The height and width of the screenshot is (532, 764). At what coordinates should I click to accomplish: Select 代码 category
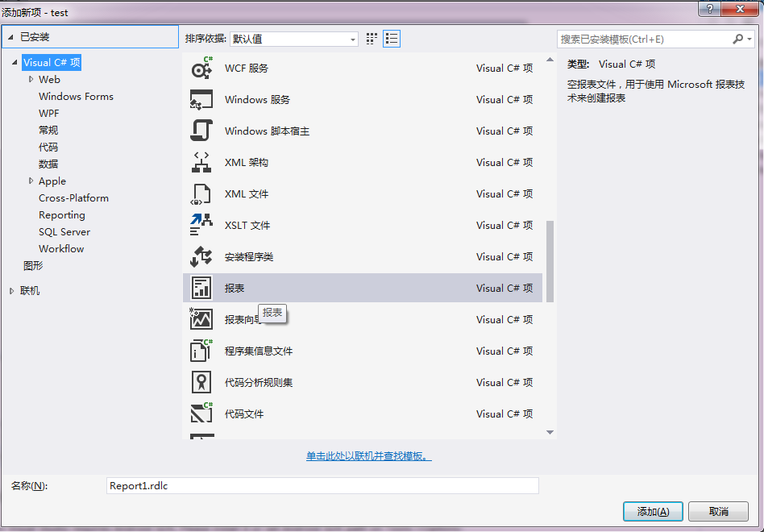[48, 148]
